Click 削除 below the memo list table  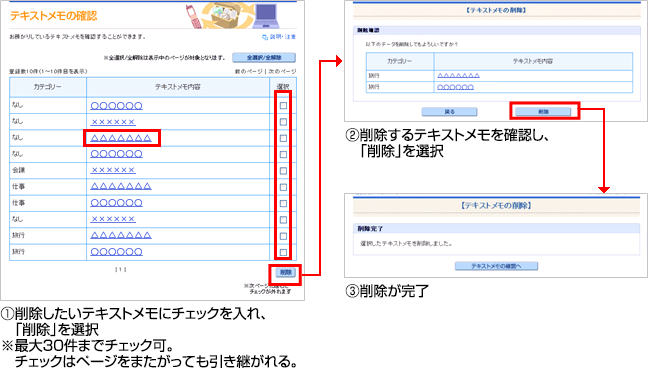[x=286, y=272]
